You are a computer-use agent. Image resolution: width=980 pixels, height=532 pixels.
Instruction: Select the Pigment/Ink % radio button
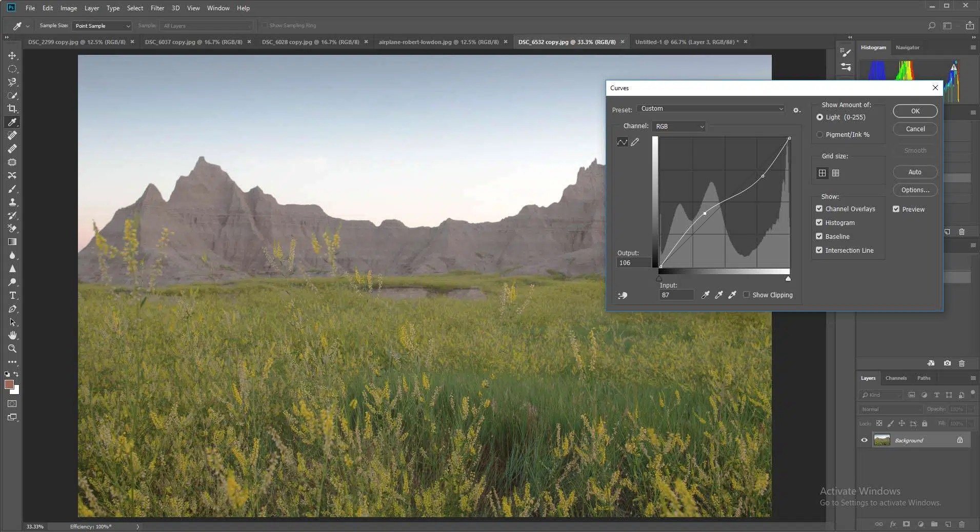coord(819,134)
